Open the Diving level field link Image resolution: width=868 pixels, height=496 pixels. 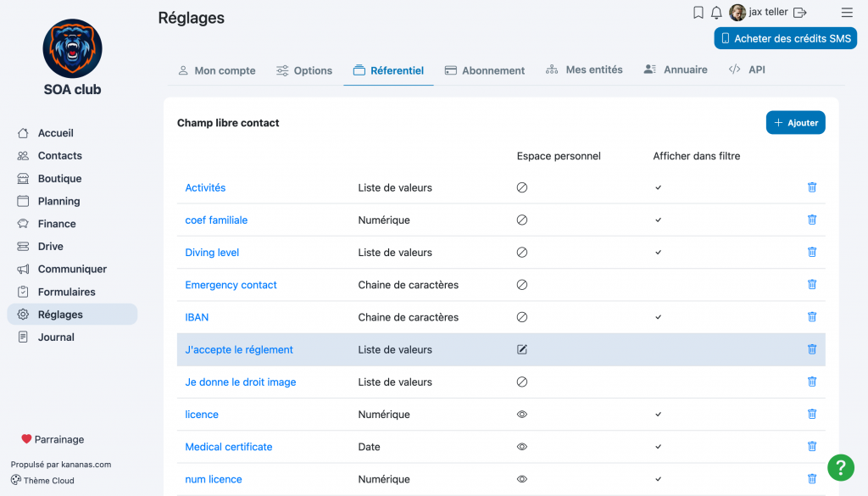click(x=212, y=253)
